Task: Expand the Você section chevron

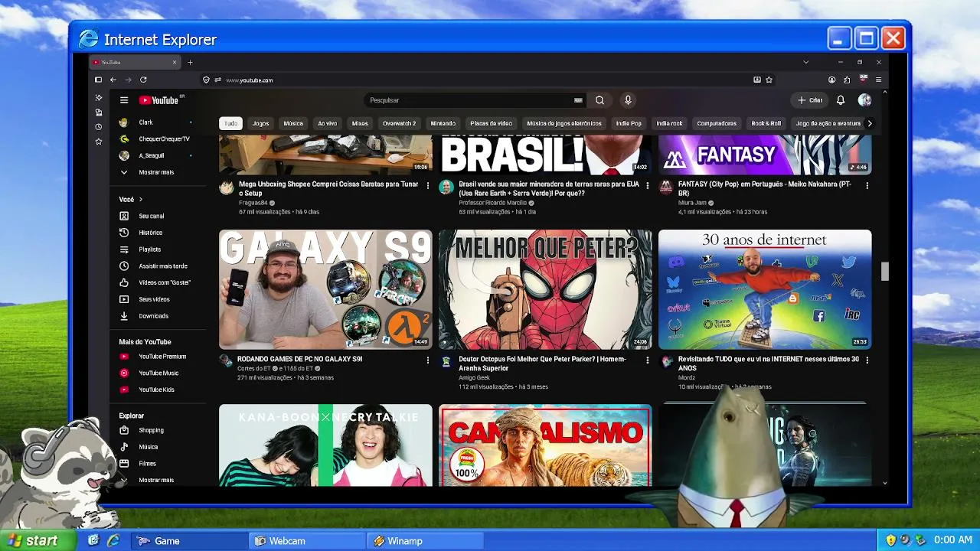Action: (141, 200)
